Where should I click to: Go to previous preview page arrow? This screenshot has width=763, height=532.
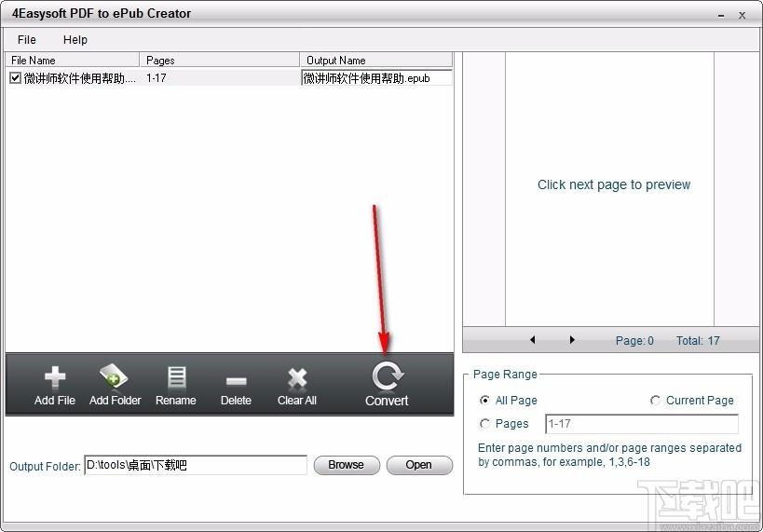coord(532,340)
